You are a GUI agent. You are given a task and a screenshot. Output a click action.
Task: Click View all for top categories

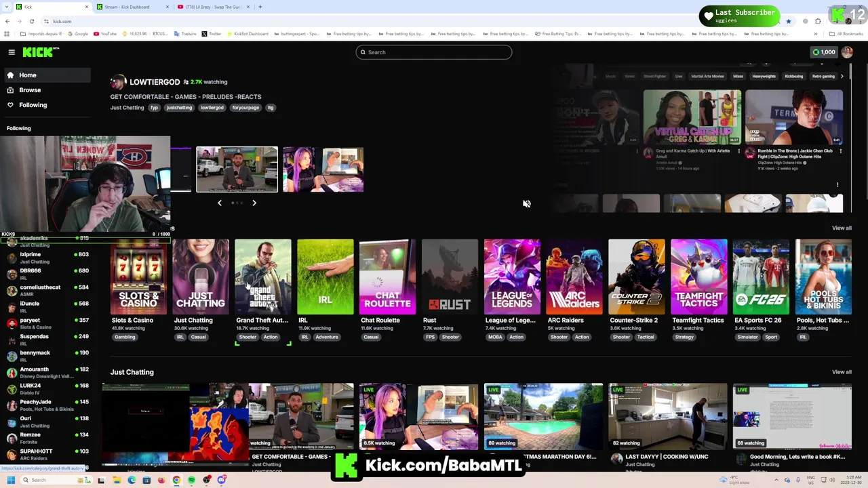click(842, 228)
